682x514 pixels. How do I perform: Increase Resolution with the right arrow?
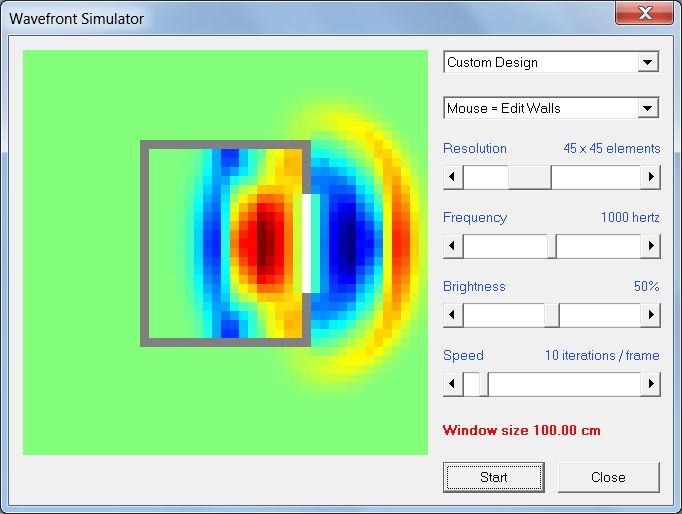coord(651,177)
